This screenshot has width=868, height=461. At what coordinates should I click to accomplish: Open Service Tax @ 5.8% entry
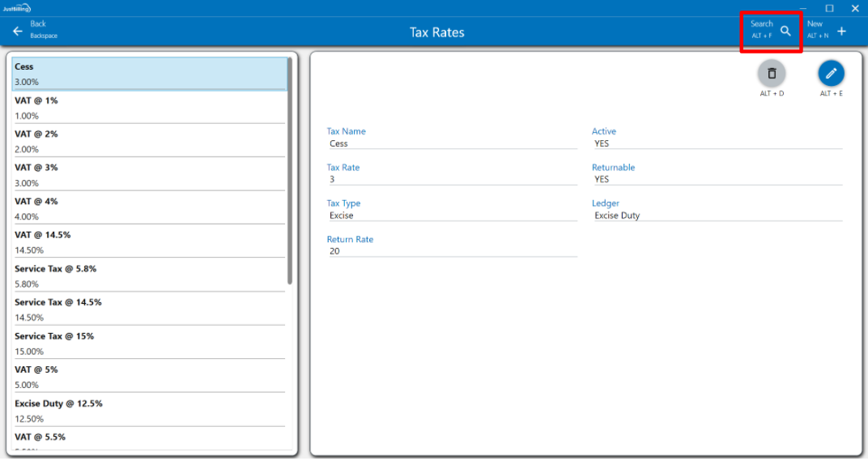(150, 275)
